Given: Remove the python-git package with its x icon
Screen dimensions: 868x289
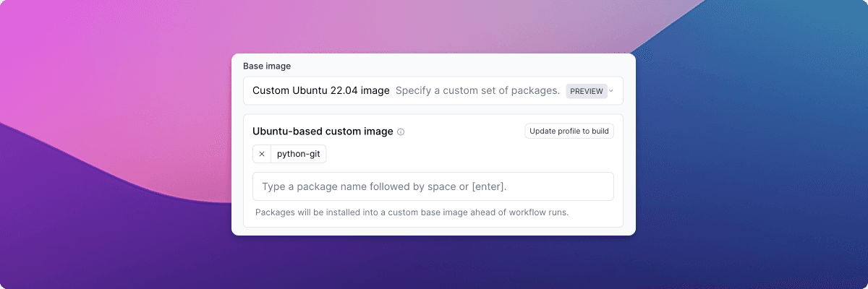Looking at the screenshot, I should coord(262,154).
